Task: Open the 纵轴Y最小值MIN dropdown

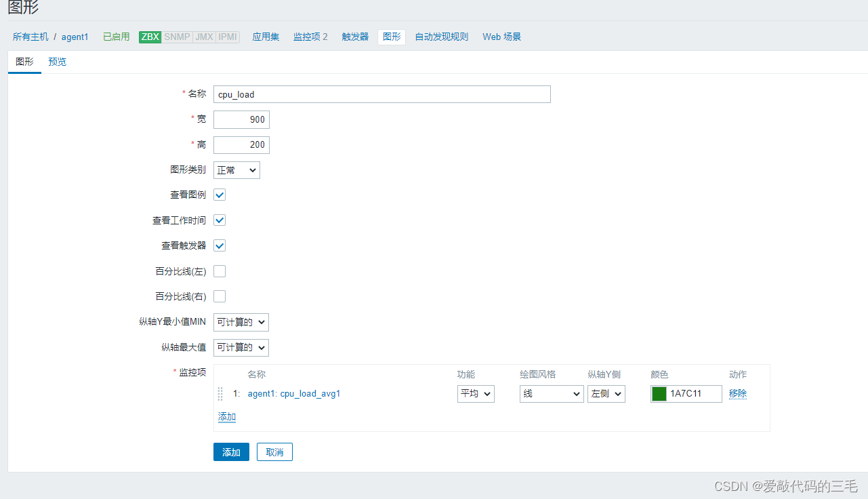Action: 241,322
